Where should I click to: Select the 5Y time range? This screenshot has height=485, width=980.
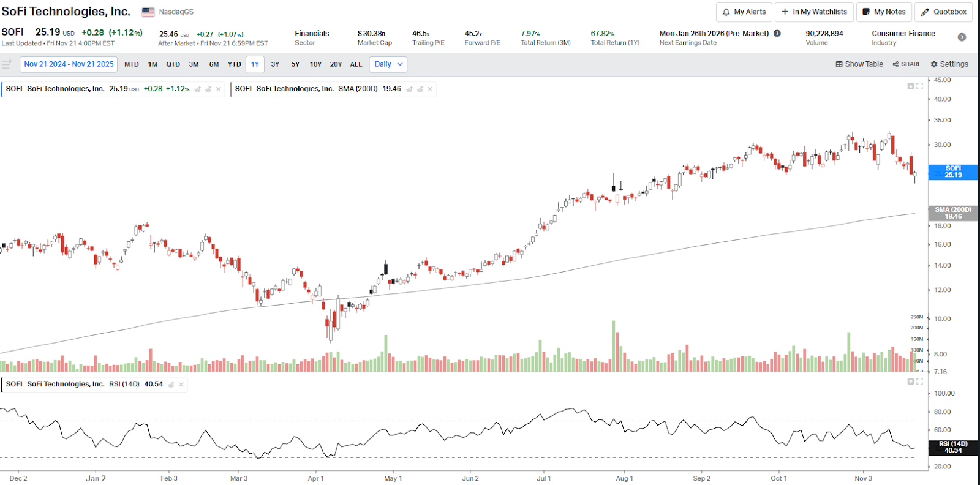point(296,64)
